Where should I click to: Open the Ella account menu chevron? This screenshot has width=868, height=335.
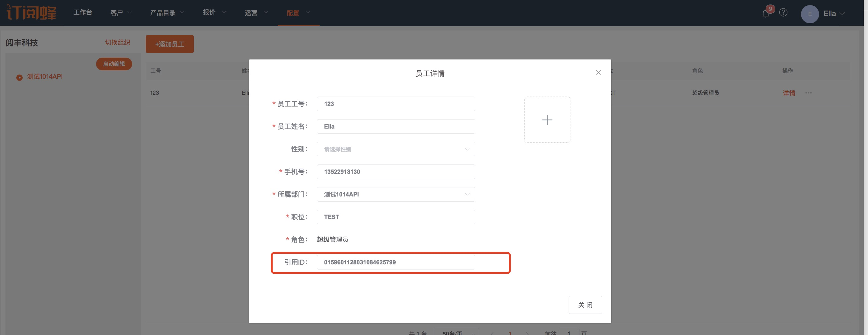pos(842,14)
